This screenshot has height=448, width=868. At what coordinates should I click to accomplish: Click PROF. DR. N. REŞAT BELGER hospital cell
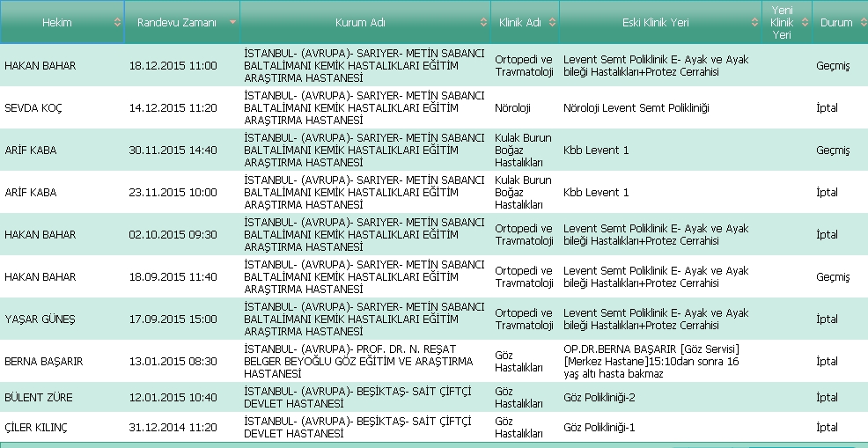(358, 362)
